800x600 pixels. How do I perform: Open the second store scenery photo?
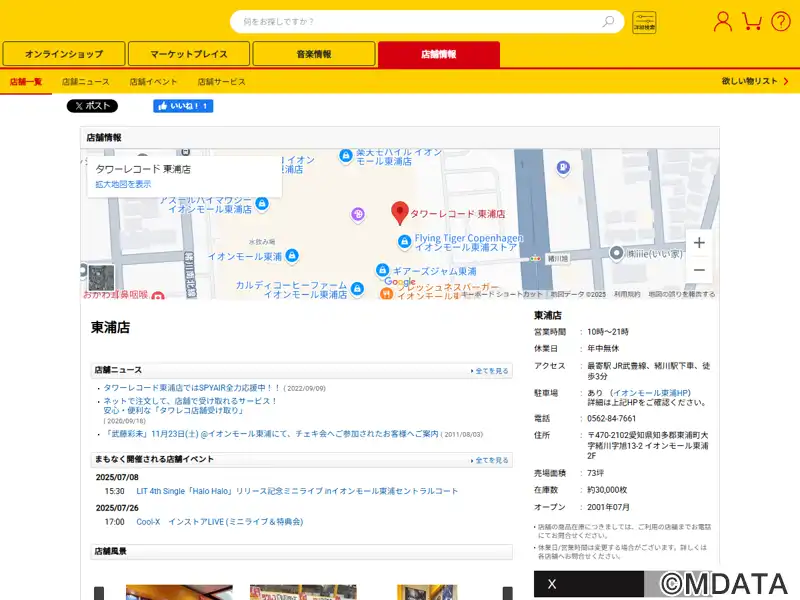click(303, 592)
